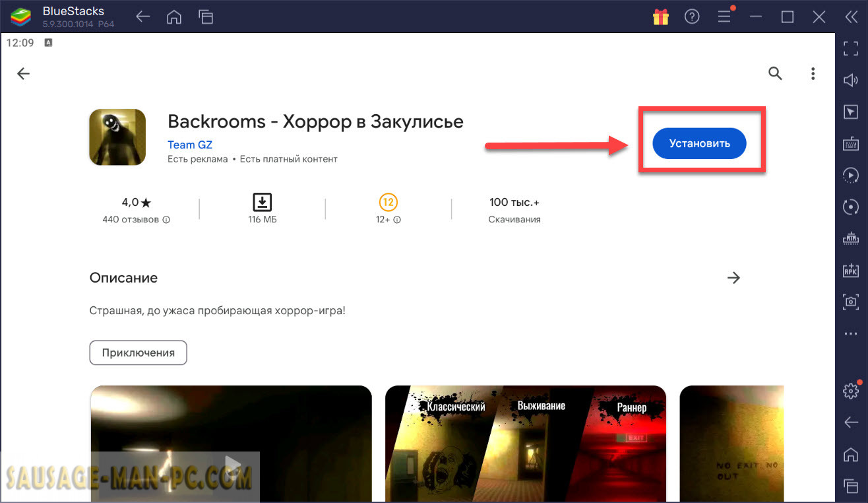Take a screenshot with the camera icon
The height and width of the screenshot is (503, 868).
[x=851, y=302]
